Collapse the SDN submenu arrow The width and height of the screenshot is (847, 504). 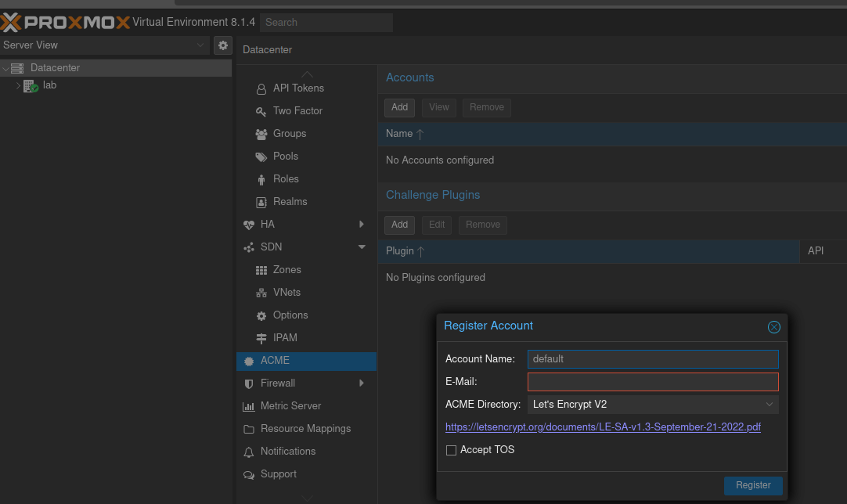362,247
